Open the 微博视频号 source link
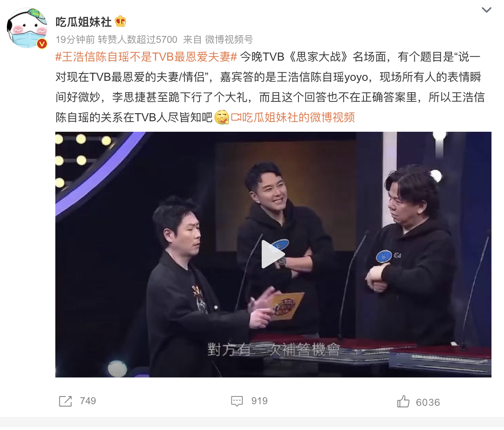Image resolution: width=504 pixels, height=430 pixels. 229,40
